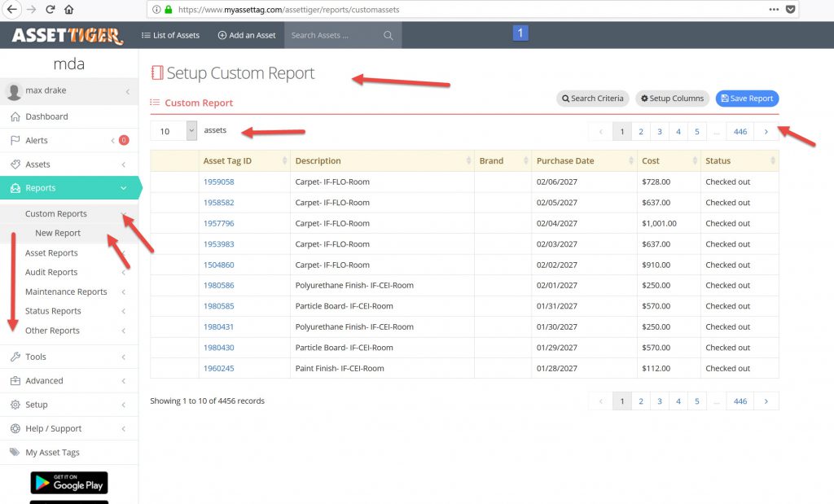Image resolution: width=834 pixels, height=504 pixels.
Task: Click the browser home icon
Action: 69,10
